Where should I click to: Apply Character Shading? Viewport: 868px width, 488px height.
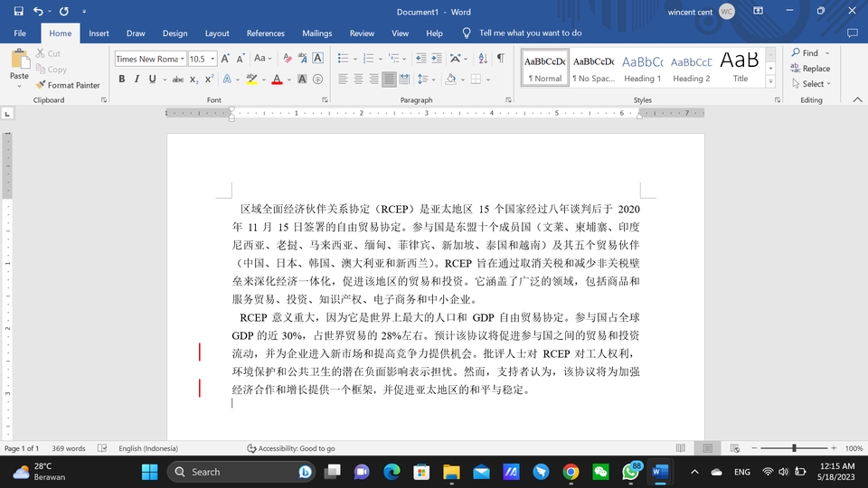click(x=302, y=80)
